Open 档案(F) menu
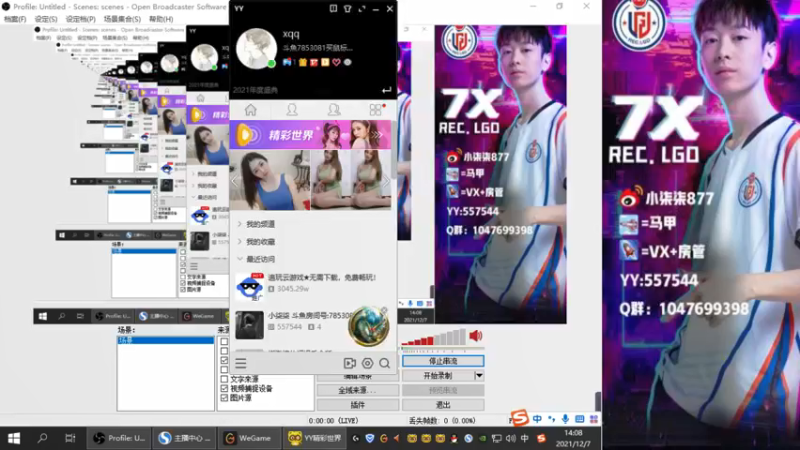 [x=15, y=19]
